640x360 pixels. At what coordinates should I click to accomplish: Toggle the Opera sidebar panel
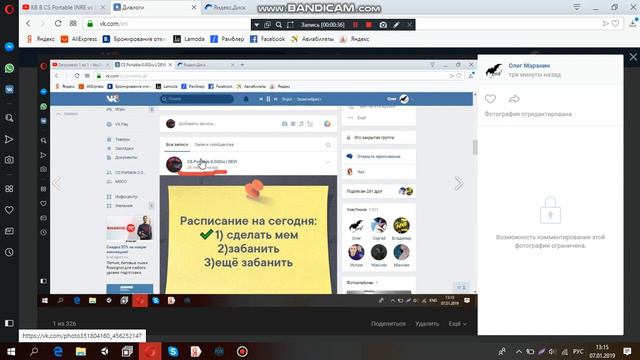coord(9,323)
